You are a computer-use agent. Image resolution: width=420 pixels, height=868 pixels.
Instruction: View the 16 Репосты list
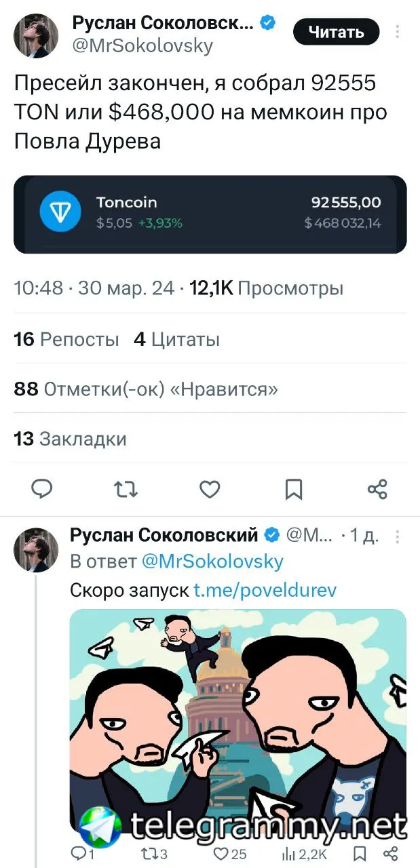tap(66, 339)
